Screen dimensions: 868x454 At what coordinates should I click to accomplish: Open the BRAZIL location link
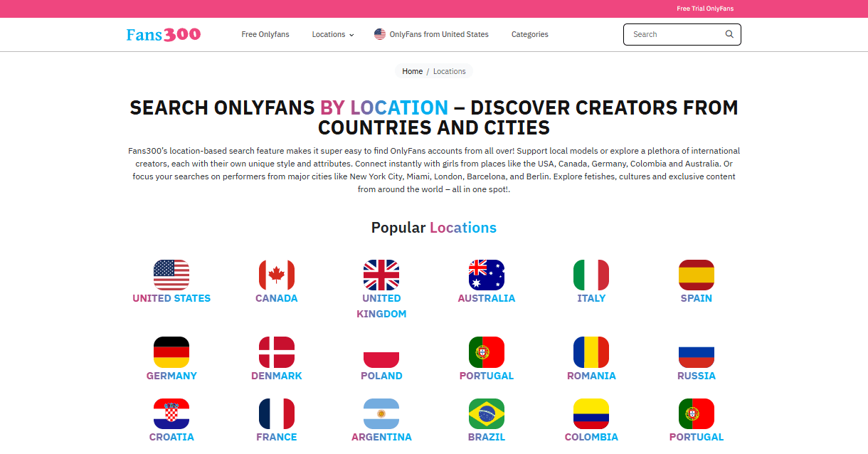(x=487, y=437)
